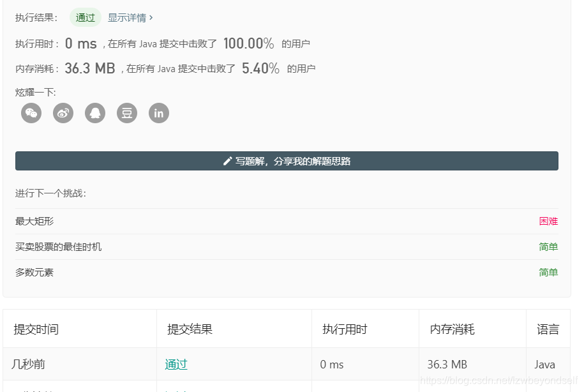
Task: Open 显示详情 to view submission details
Action: click(x=130, y=17)
